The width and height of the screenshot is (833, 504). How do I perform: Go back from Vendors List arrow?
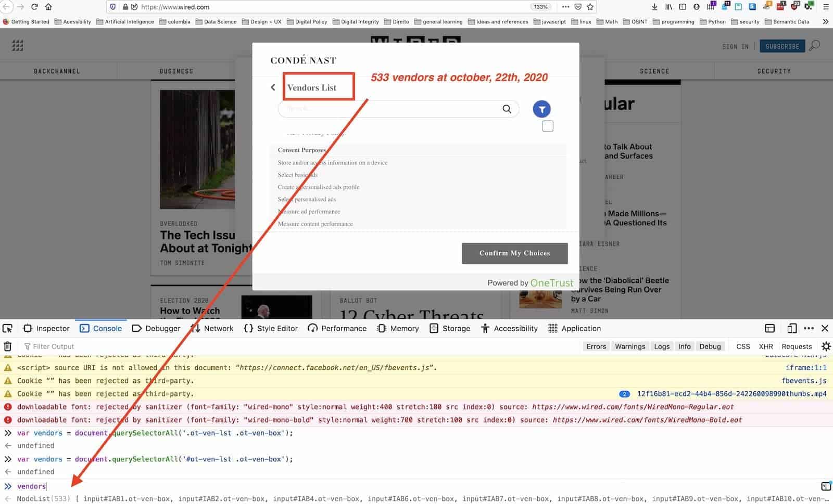(x=273, y=87)
